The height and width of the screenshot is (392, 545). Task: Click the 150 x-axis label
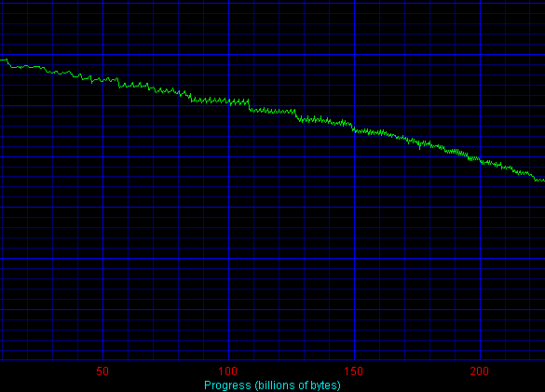[354, 372]
